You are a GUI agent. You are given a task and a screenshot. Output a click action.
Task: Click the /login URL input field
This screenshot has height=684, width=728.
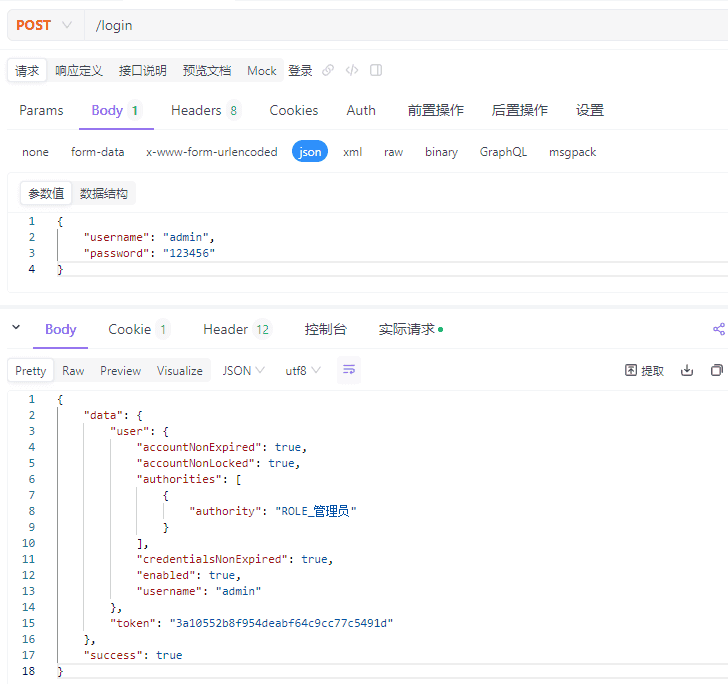[406, 25]
